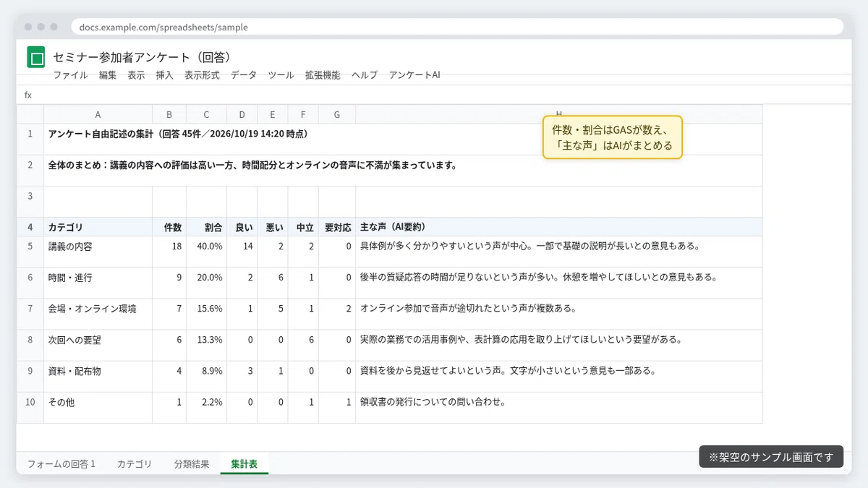This screenshot has width=868, height=488.
Task: Click the summary about 後半の質疑応答の時間
Action: [x=559, y=283]
